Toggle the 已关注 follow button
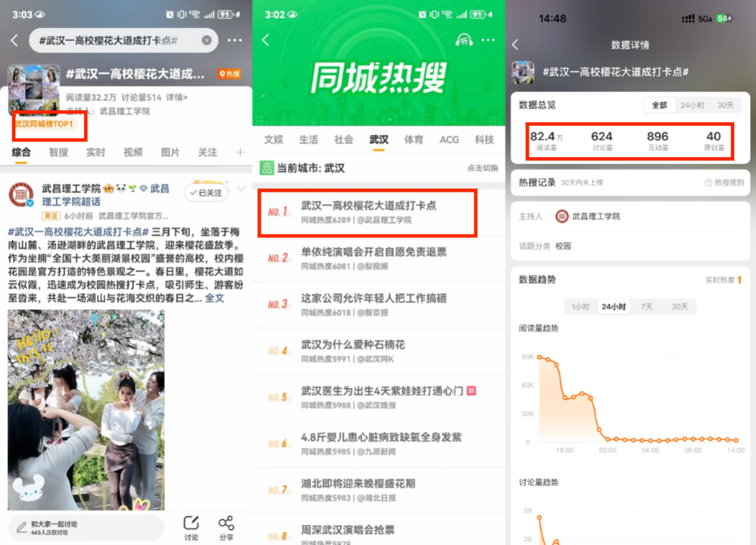This screenshot has height=545, width=756. pyautogui.click(x=206, y=193)
